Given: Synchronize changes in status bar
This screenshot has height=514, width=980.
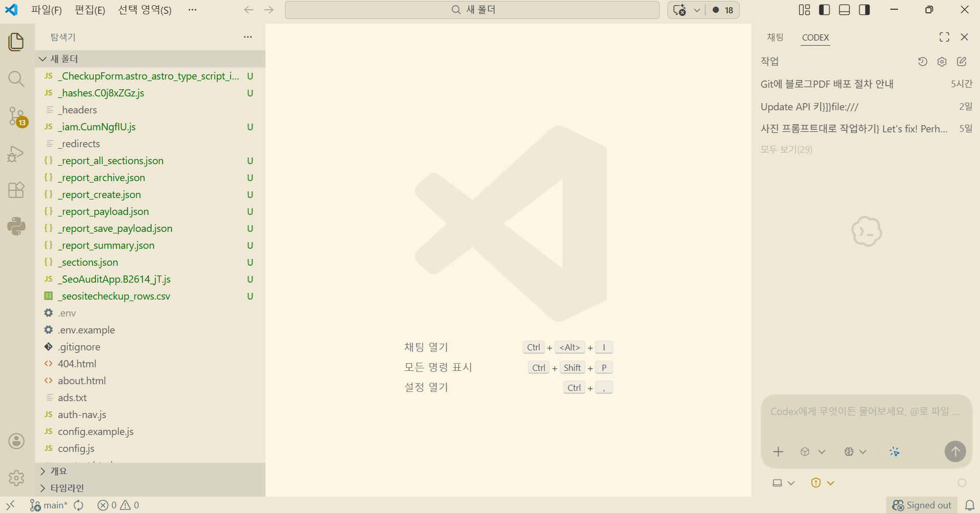Looking at the screenshot, I should coord(78,505).
